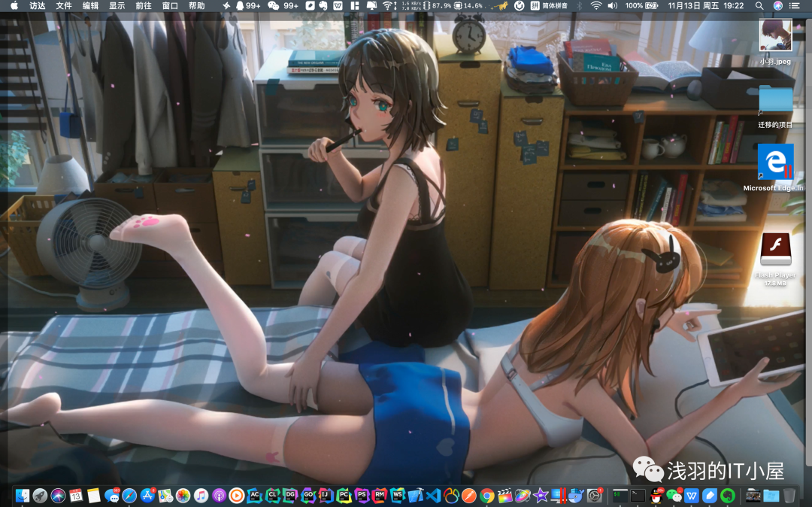Open the folder stack in the Dock
812x507 pixels.
[x=771, y=496]
